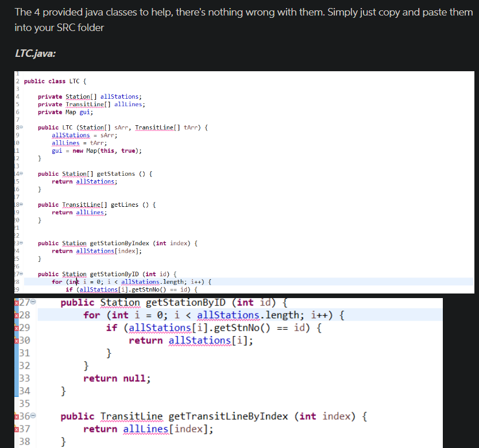Collapse the LTC constructor fold marker on line 8
This screenshot has width=479, height=448.
pos(21,126)
